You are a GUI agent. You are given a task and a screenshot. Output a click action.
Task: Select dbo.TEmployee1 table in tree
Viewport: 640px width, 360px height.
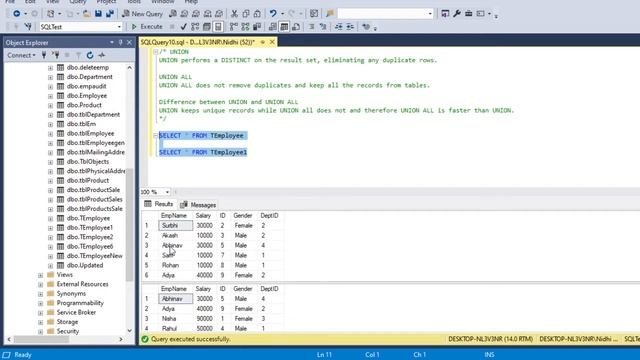[90, 228]
